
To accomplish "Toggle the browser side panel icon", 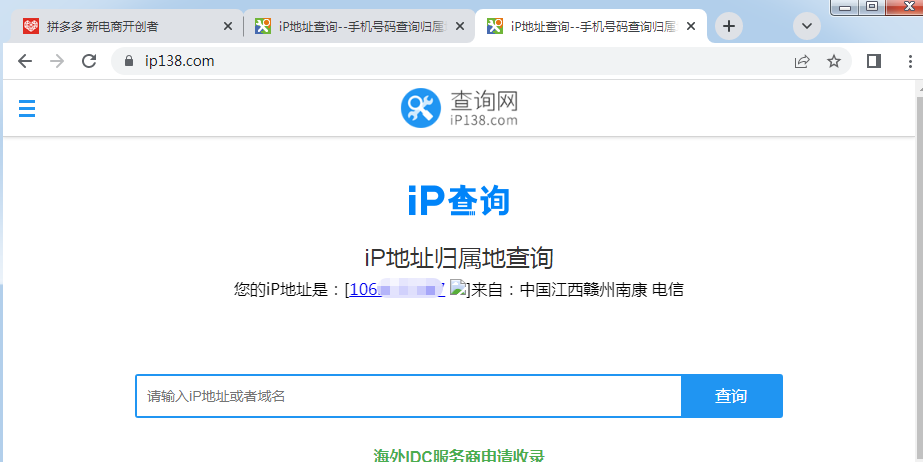I will (x=874, y=61).
